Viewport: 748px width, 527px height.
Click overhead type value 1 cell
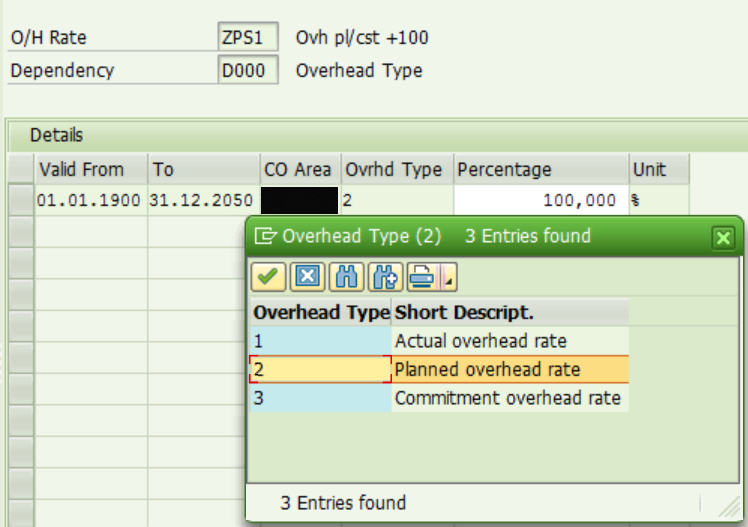(x=321, y=341)
